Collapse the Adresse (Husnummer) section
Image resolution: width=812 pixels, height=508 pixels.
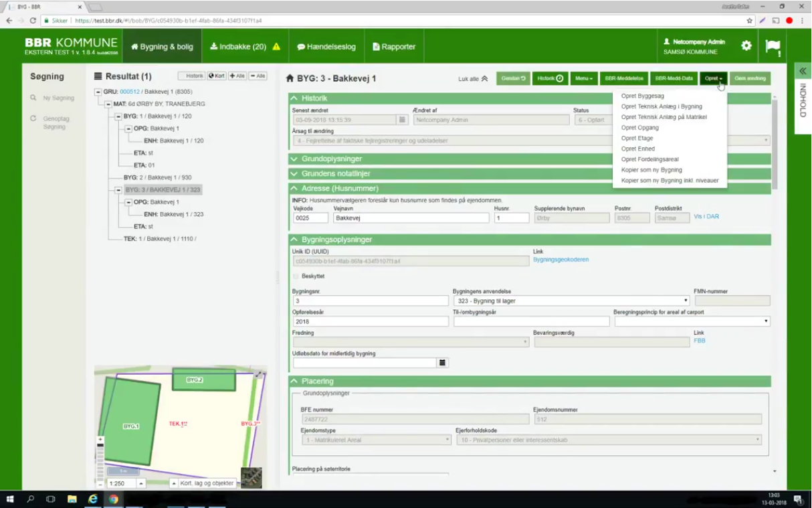pyautogui.click(x=294, y=189)
